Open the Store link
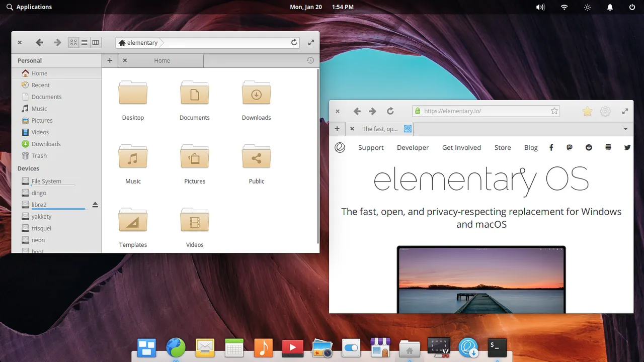 pyautogui.click(x=503, y=147)
